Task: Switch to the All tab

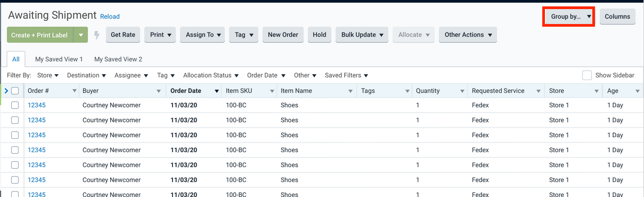Action: point(16,59)
